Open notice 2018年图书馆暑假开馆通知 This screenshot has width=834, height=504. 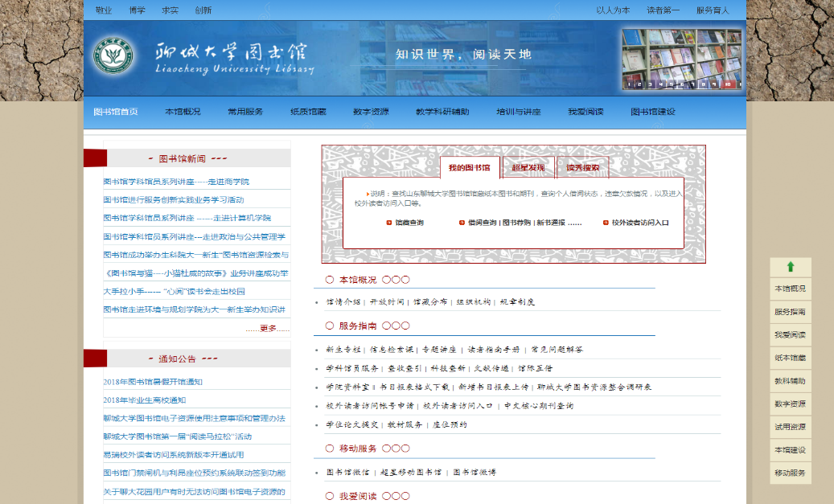tap(153, 382)
